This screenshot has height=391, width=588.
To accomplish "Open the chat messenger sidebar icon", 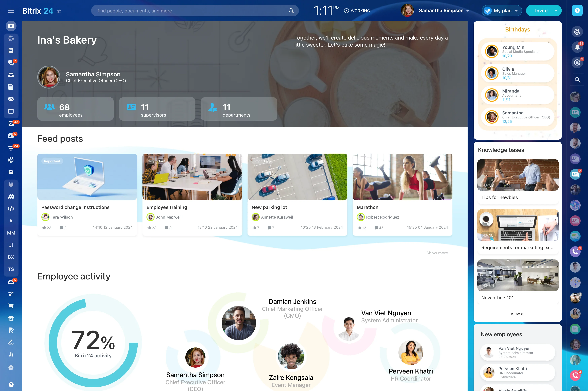I will 11,63.
